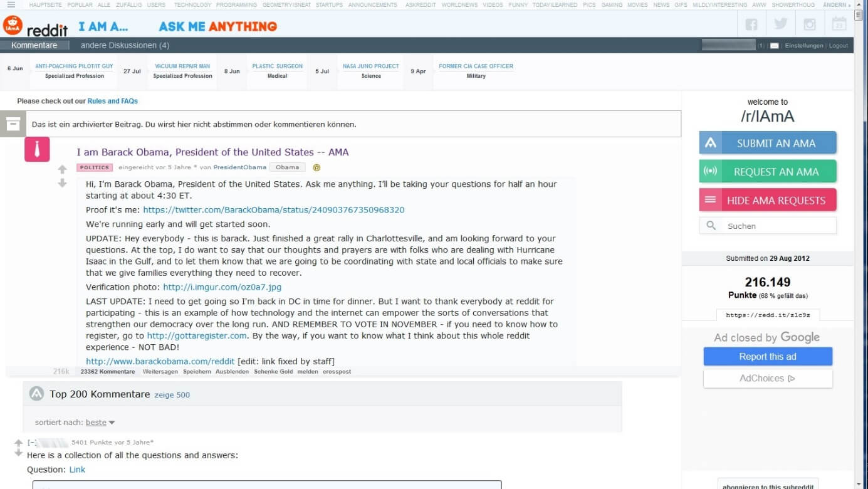Switch to andere Diskussionen (4) tab
This screenshot has height=489, width=868.
pyautogui.click(x=125, y=45)
